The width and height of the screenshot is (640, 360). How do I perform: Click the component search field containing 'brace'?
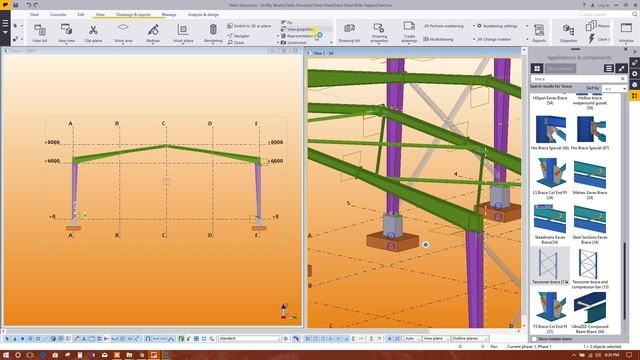coord(579,78)
